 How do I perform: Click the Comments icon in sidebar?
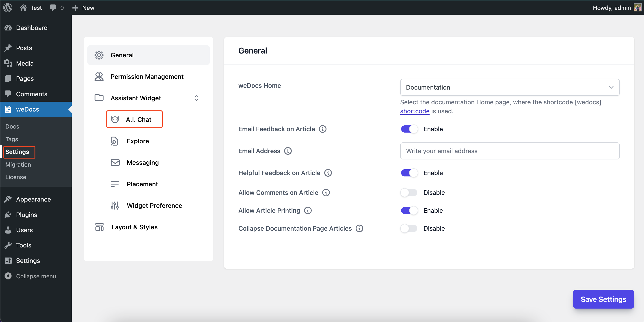point(8,94)
